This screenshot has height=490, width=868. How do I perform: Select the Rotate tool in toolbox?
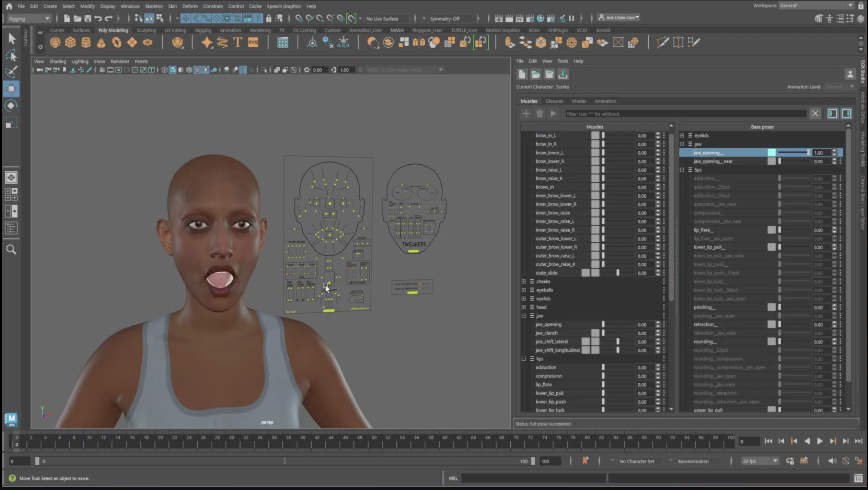click(11, 106)
